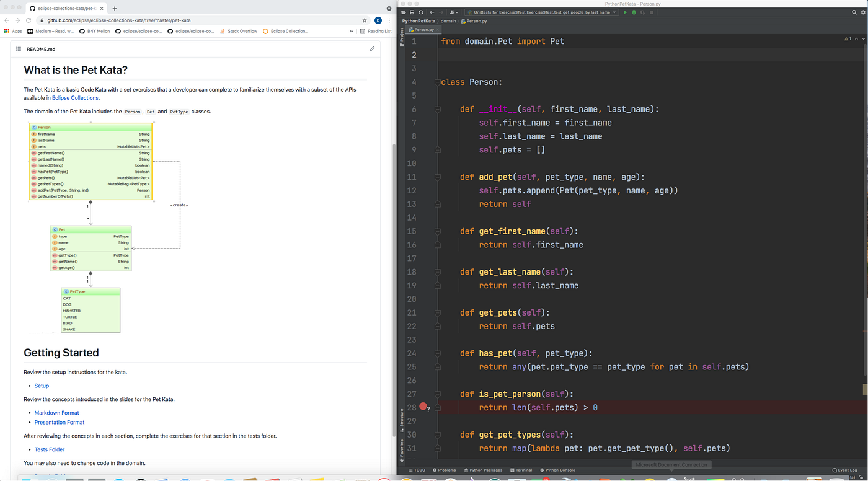Collapse the get_first_name method fold marker
868x481 pixels.
tap(438, 231)
